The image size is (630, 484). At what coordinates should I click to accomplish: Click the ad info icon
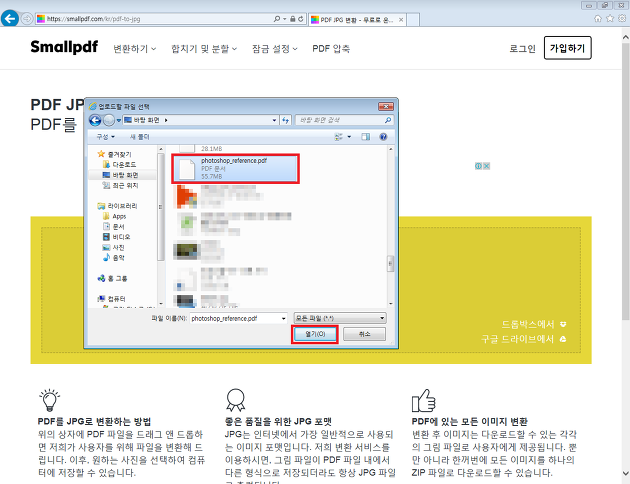[478, 166]
